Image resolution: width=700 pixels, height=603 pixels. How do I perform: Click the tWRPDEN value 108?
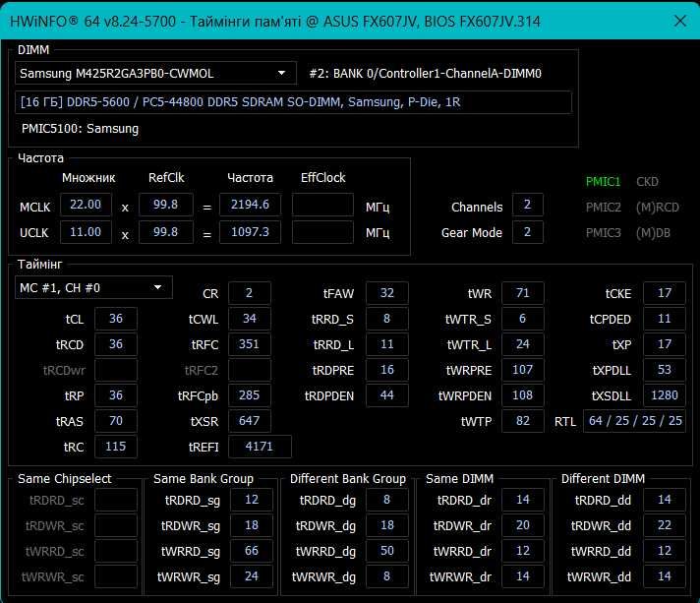click(x=523, y=395)
